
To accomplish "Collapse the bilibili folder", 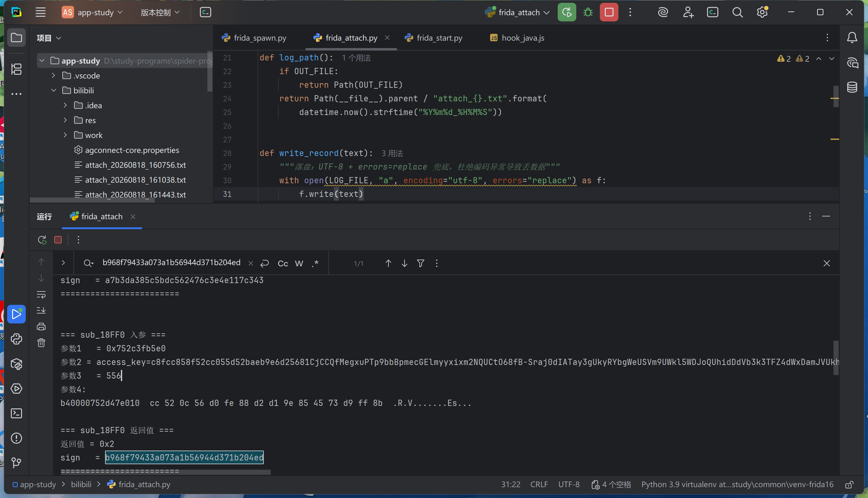I will 53,90.
